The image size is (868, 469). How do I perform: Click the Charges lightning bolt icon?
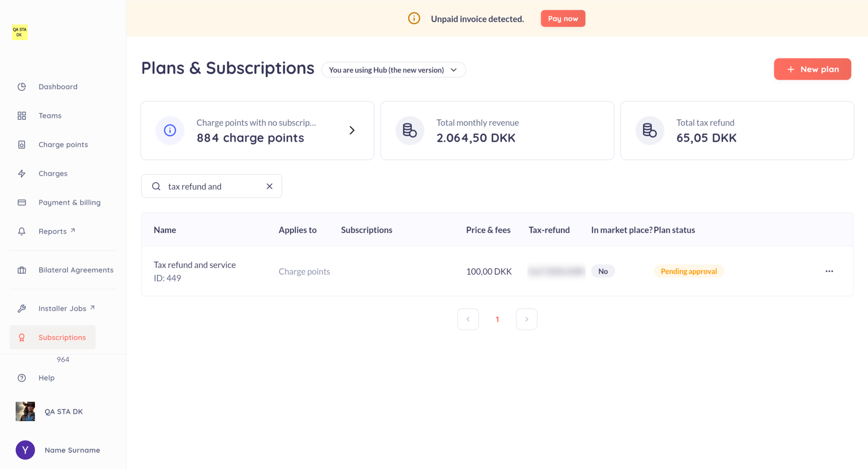[x=22, y=174]
